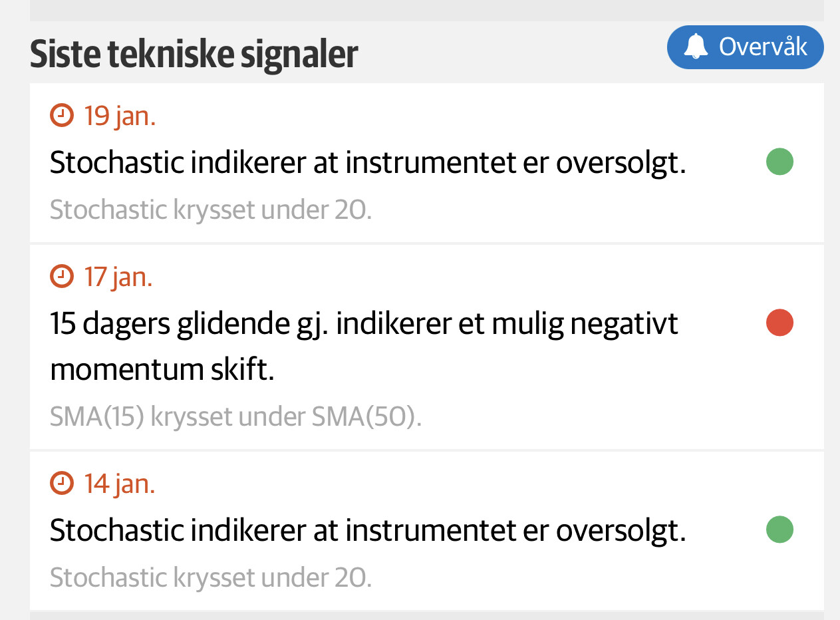Open the negativt momentum skift signal headline
This screenshot has width=840, height=620.
[x=364, y=346]
